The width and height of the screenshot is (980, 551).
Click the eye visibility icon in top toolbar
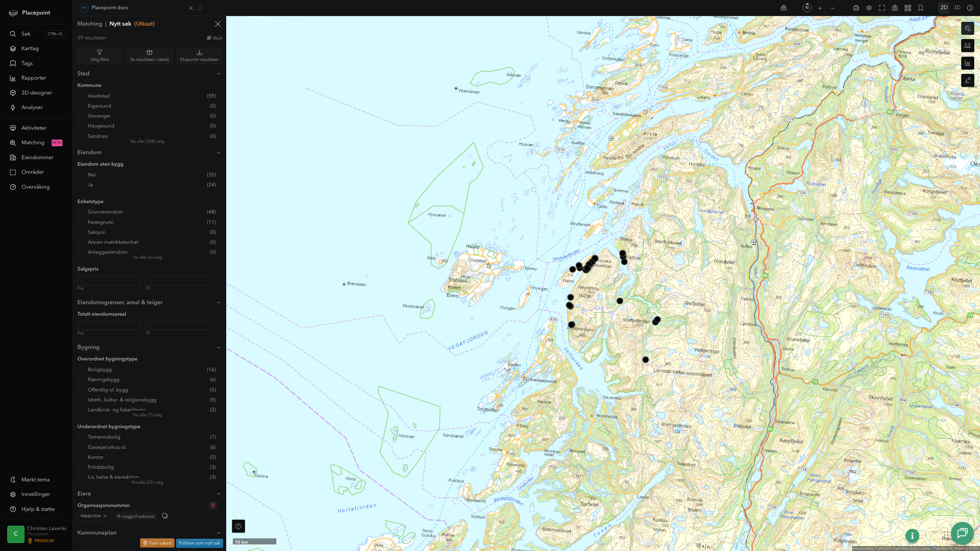click(x=869, y=8)
